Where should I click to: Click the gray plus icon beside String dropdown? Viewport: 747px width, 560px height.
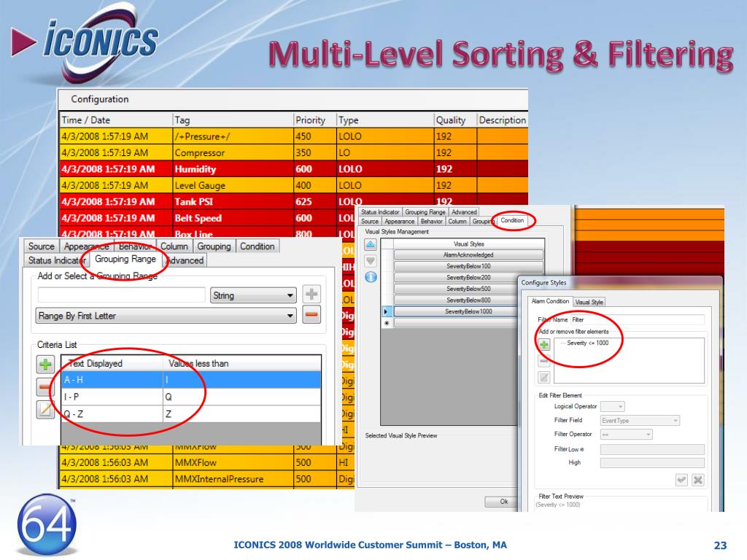(x=311, y=295)
